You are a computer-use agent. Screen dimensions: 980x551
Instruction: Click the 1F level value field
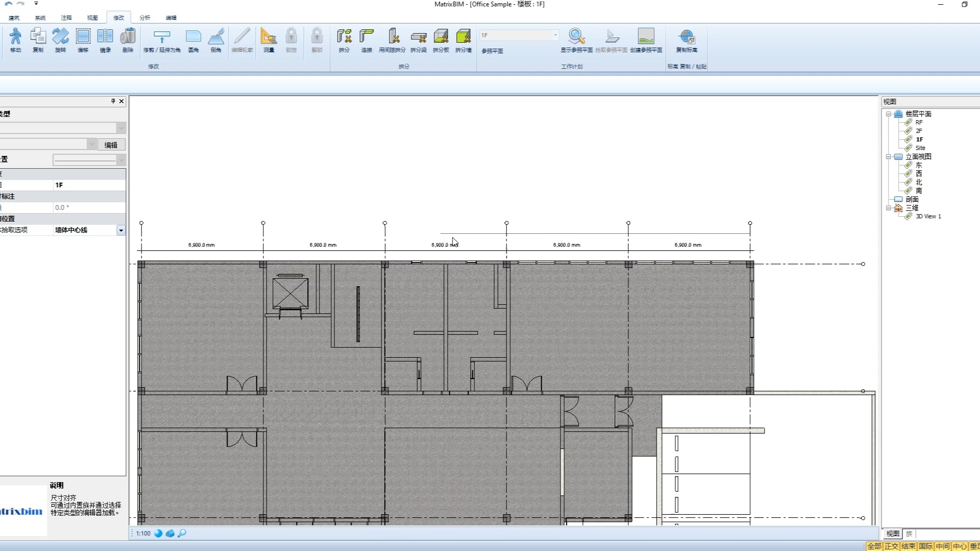pos(90,185)
